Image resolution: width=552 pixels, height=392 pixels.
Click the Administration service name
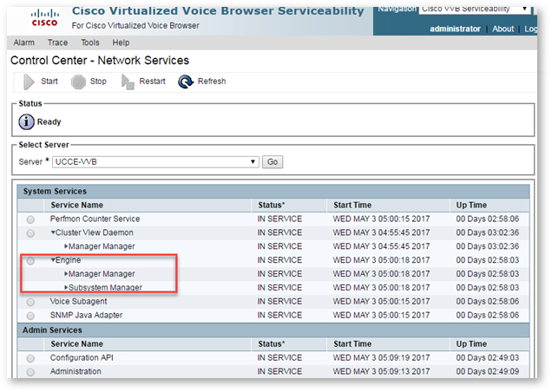point(76,371)
